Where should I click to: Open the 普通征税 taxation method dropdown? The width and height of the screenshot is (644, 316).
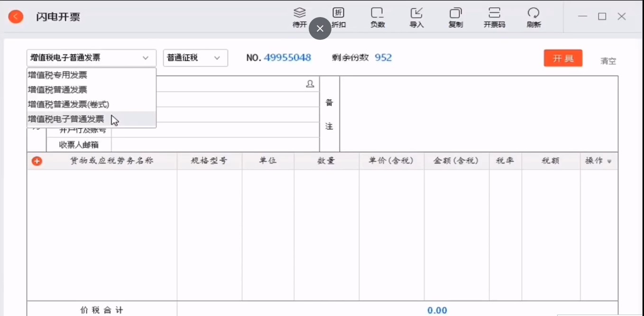coord(195,57)
